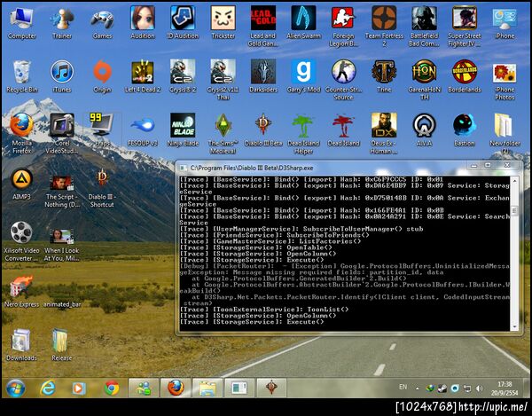Open the Recycle Bin
The image size is (532, 416).
21,76
